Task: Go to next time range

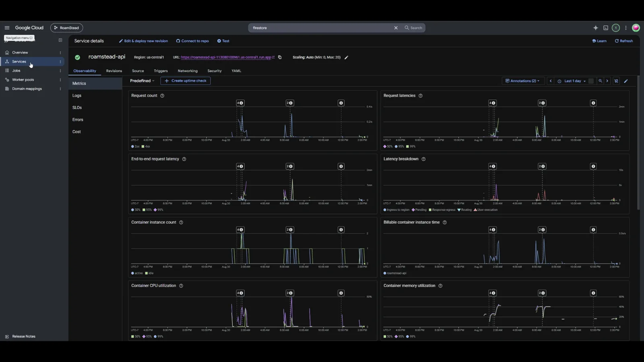Action: tap(607, 81)
